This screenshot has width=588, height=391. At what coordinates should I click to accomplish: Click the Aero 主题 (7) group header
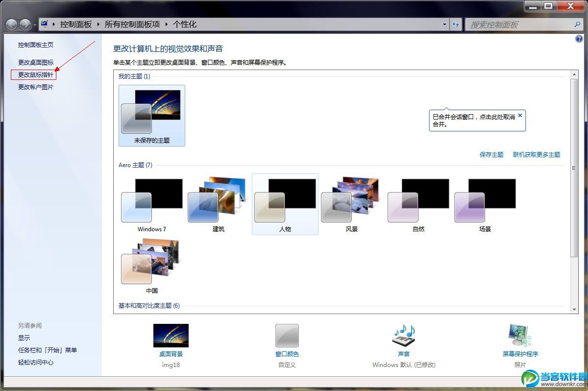click(135, 165)
